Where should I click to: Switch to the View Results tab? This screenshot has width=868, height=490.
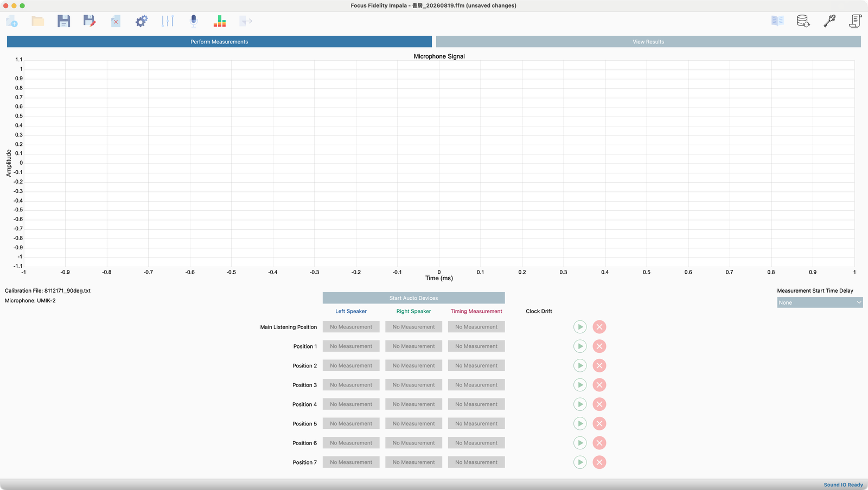tap(648, 42)
